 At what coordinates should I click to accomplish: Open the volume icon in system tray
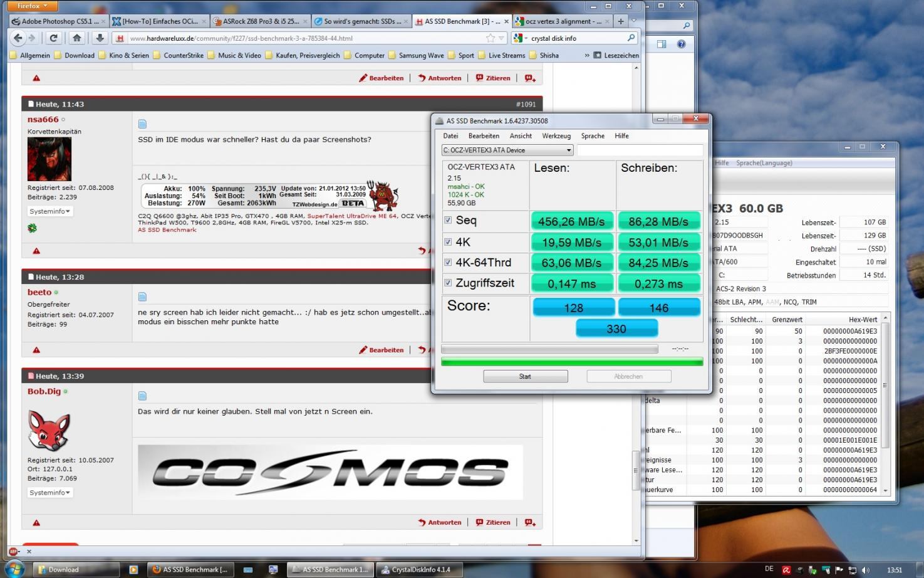tap(866, 570)
